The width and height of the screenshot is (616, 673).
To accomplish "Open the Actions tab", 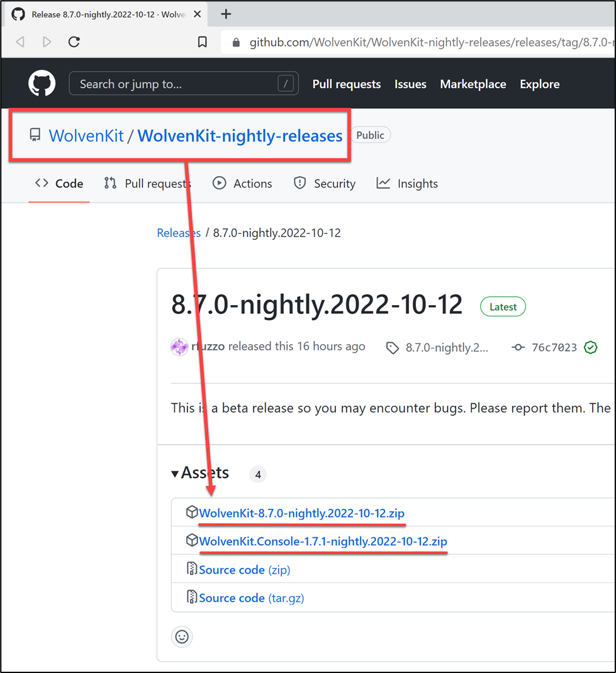I will [x=242, y=184].
